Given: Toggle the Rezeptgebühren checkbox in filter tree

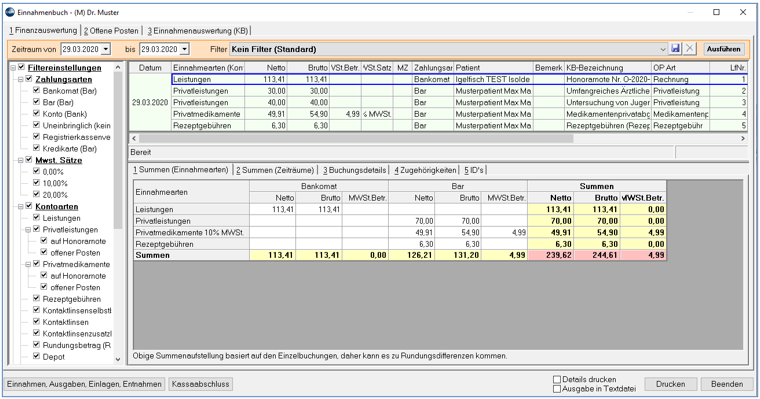Looking at the screenshot, I should point(36,299).
